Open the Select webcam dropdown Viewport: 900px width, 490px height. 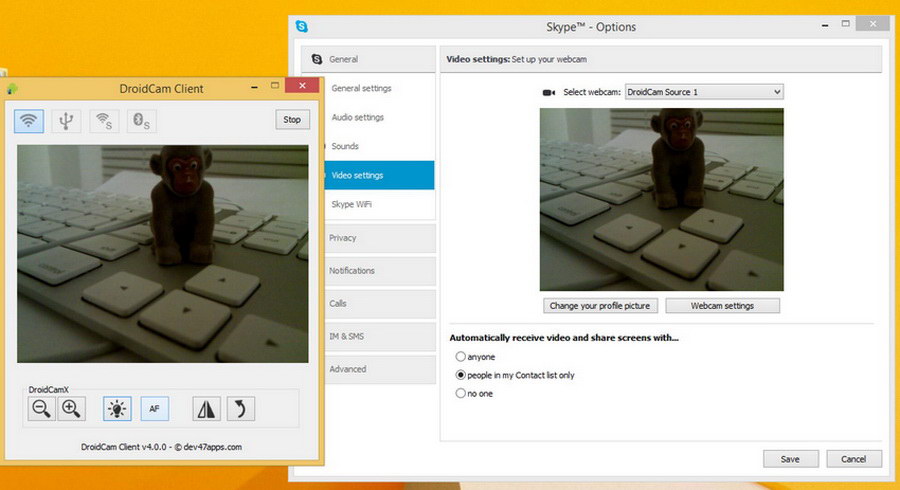pyautogui.click(x=704, y=92)
